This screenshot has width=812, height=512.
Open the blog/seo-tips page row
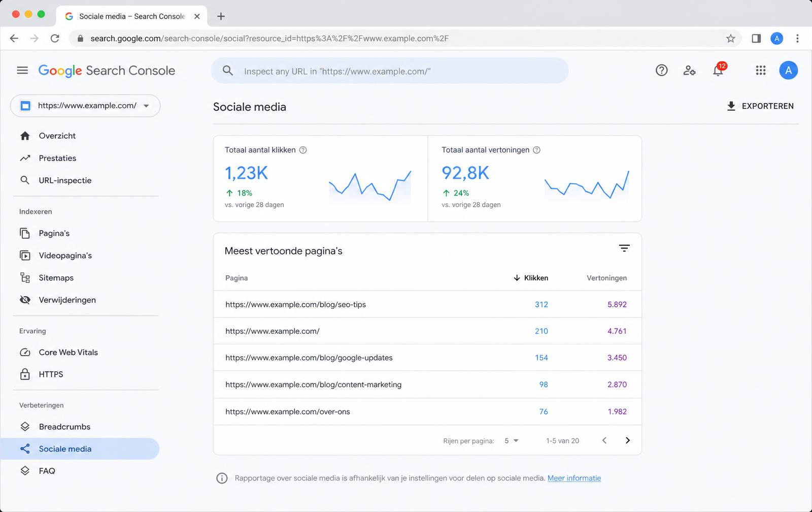click(x=427, y=304)
